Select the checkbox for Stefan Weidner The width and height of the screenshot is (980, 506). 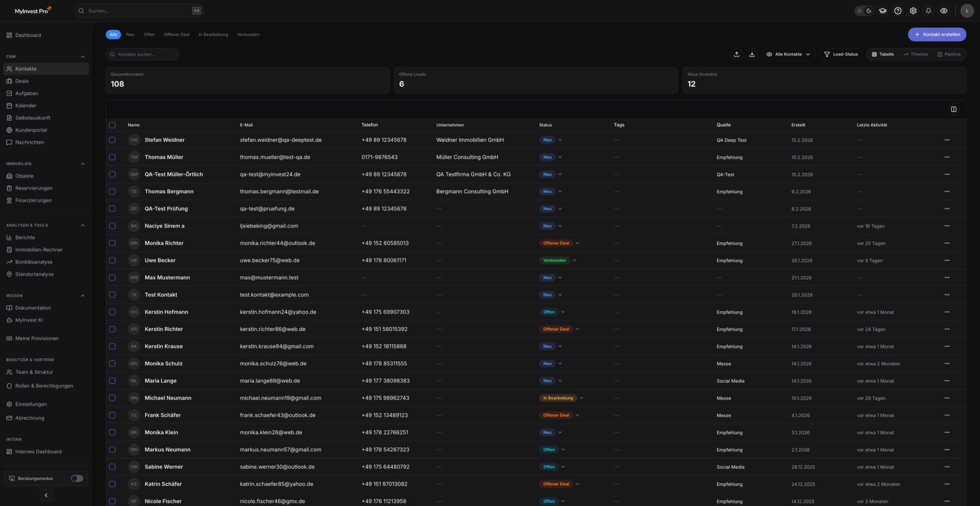pyautogui.click(x=112, y=140)
